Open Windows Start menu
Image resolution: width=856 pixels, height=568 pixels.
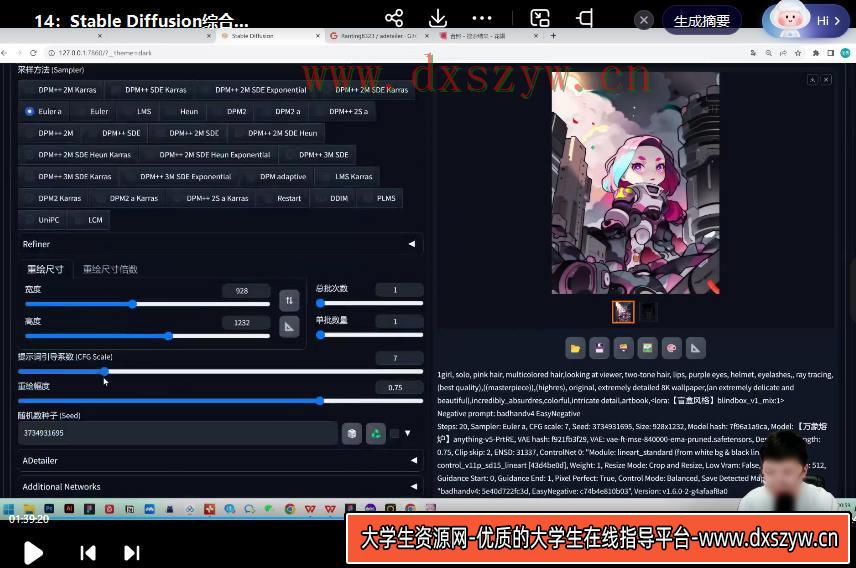tap(9, 509)
